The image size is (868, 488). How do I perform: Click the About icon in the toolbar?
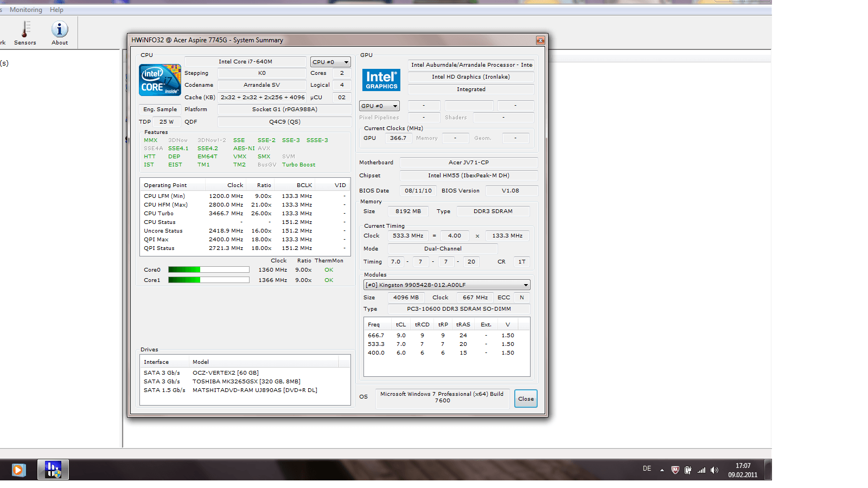[x=60, y=33]
